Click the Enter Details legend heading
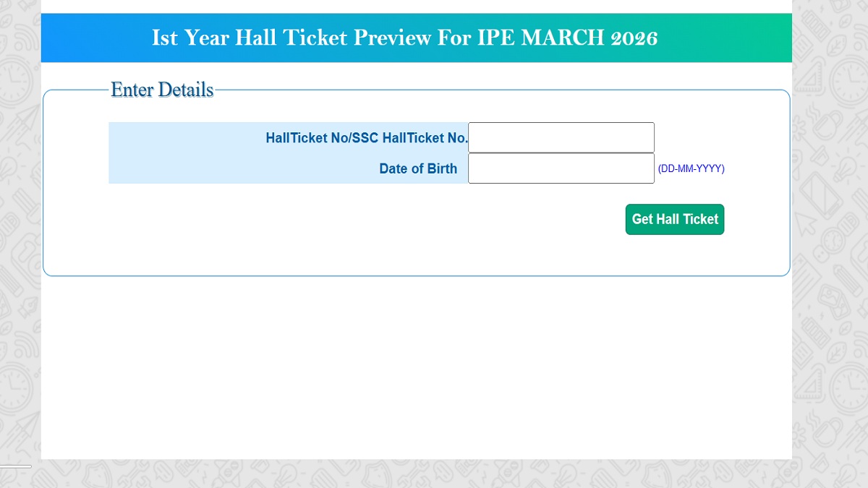The height and width of the screenshot is (488, 868). point(162,90)
